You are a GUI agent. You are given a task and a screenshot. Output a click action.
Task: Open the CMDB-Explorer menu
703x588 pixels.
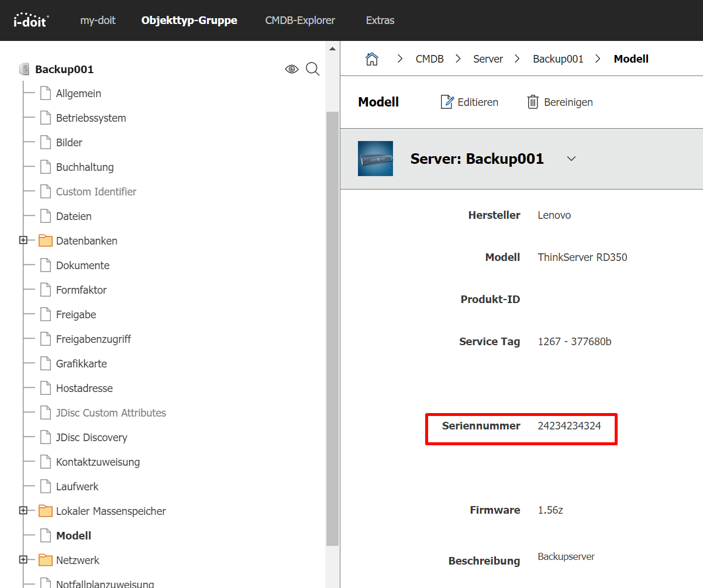300,20
